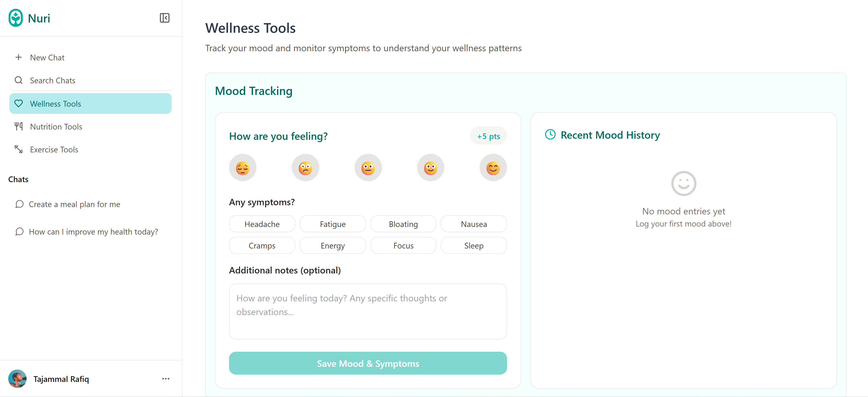Click the utensils icon for Nutrition Tools
The height and width of the screenshot is (397, 868).
19,127
